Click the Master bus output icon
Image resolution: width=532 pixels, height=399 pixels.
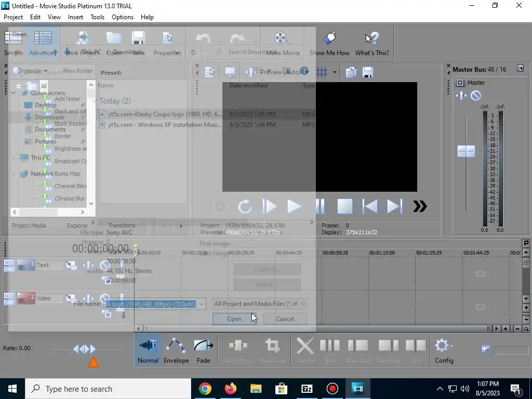point(460,83)
